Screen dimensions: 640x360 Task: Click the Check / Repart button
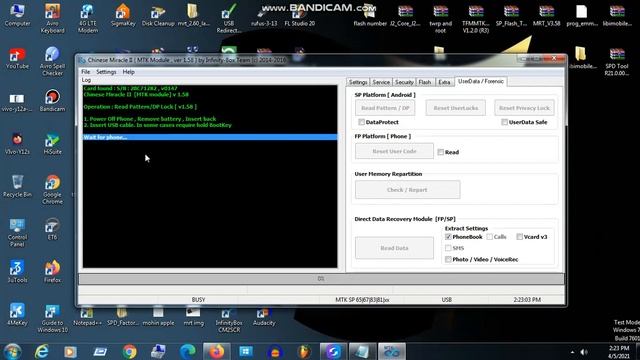point(407,190)
